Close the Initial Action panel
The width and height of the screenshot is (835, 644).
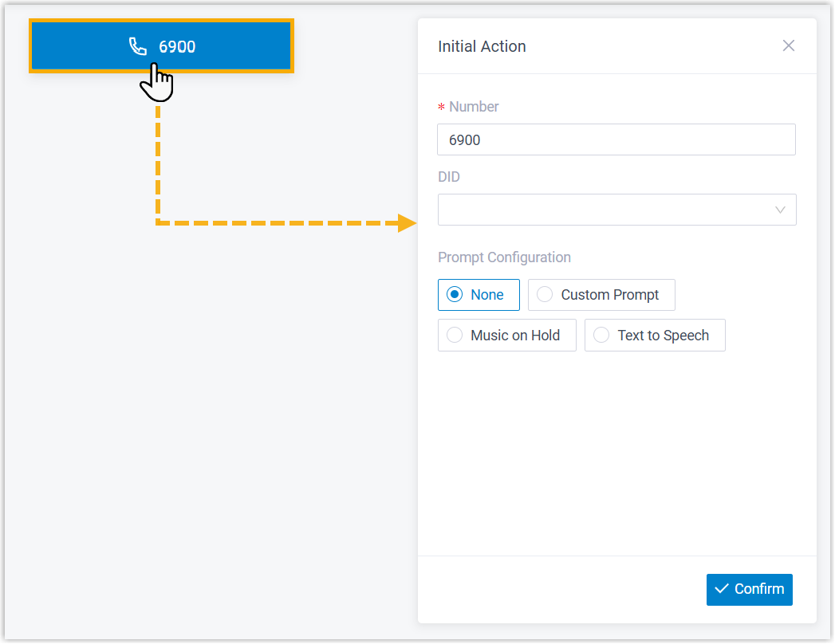pos(789,45)
